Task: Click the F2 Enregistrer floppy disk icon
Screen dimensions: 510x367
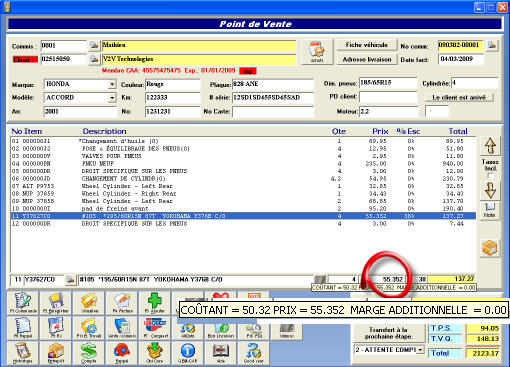Action: click(56, 303)
